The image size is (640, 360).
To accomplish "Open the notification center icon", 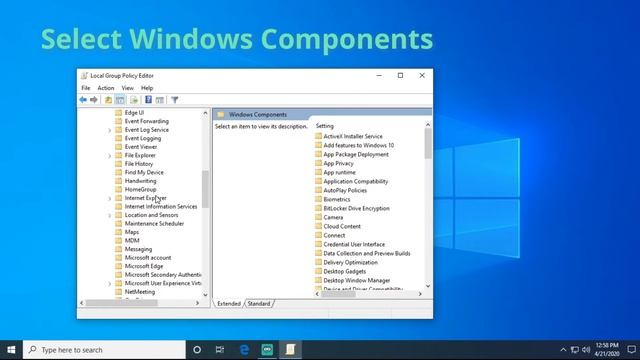I will (631, 350).
